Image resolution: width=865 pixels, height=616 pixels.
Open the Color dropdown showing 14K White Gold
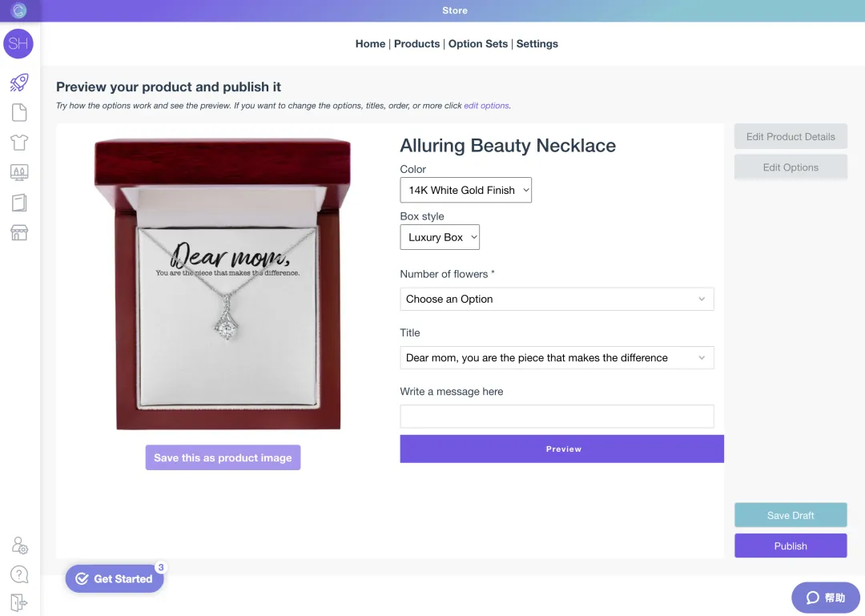pyautogui.click(x=465, y=191)
